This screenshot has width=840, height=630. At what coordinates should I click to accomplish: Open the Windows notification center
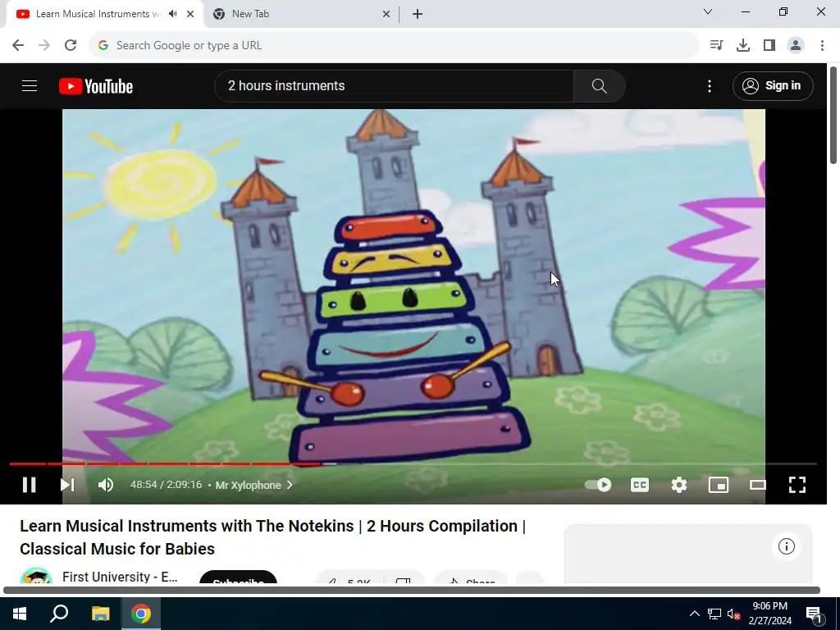[x=813, y=614]
